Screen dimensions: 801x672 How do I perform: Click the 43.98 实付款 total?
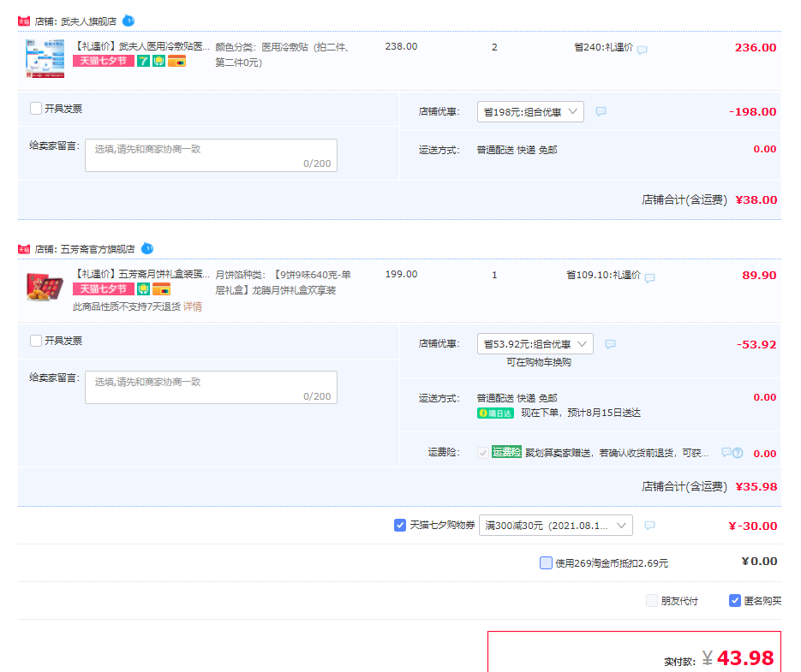pyautogui.click(x=745, y=657)
